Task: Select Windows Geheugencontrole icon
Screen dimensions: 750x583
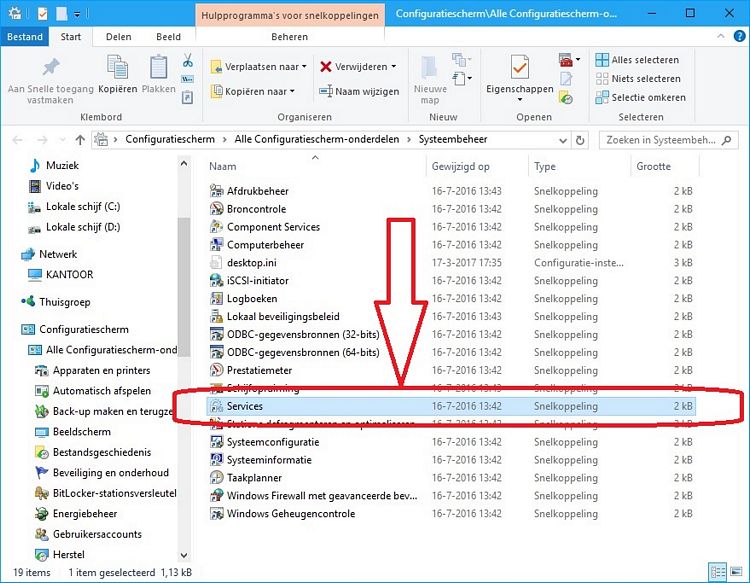Action: 216,514
